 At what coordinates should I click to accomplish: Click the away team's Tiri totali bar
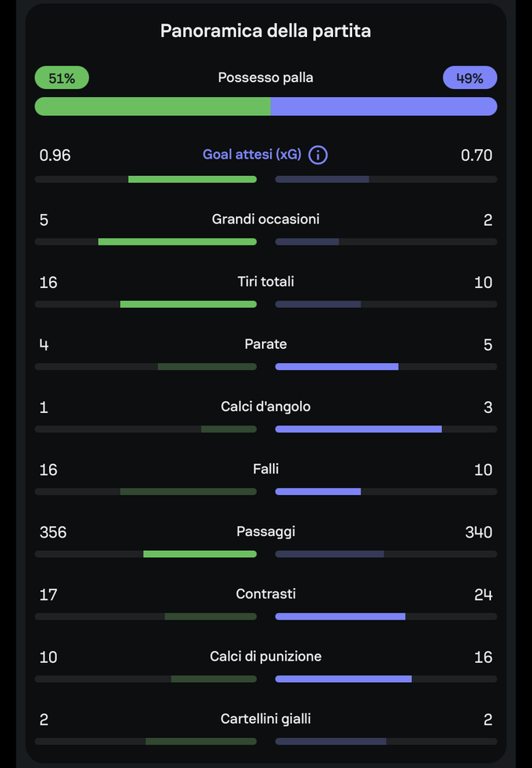pyautogui.click(x=318, y=304)
